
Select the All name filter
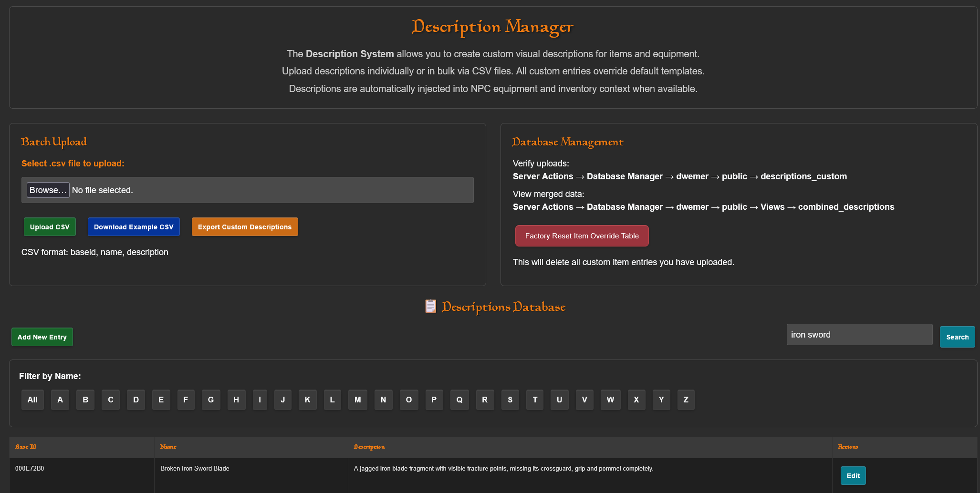[32, 400]
